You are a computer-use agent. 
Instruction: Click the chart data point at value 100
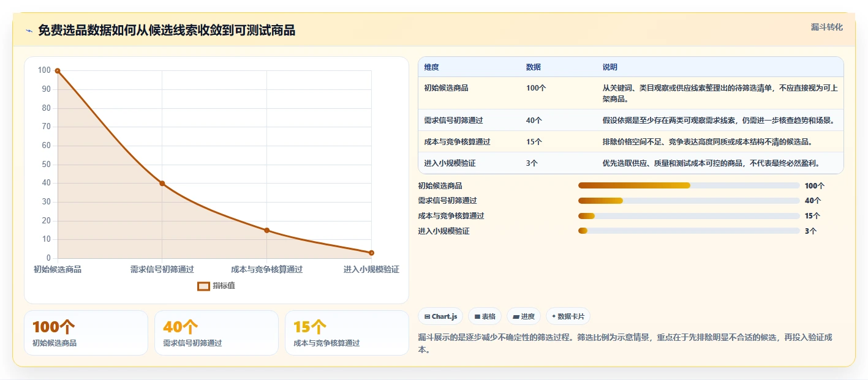click(58, 71)
